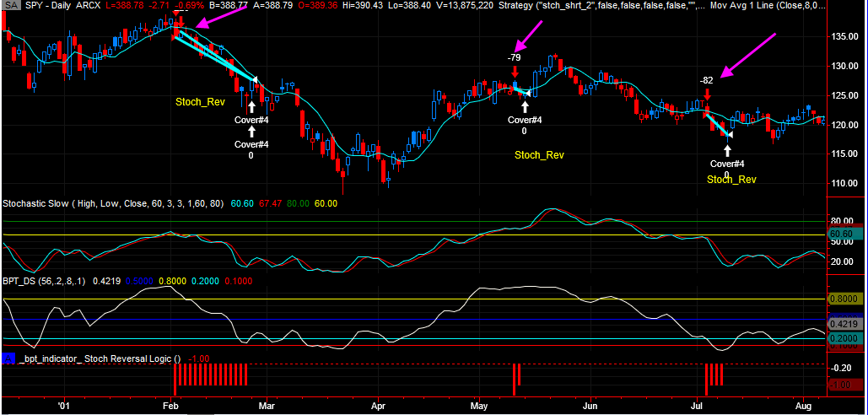Click the red down arrow below the -82 label
Image resolution: width=868 pixels, height=415 pixels.
click(707, 94)
